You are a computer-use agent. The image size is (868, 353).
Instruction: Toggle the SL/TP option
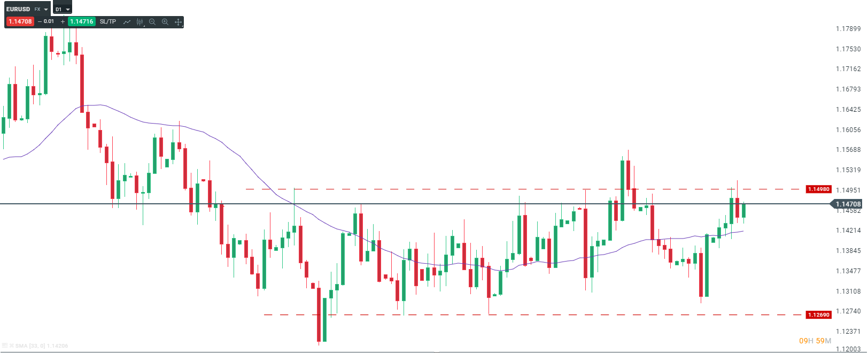pos(108,21)
